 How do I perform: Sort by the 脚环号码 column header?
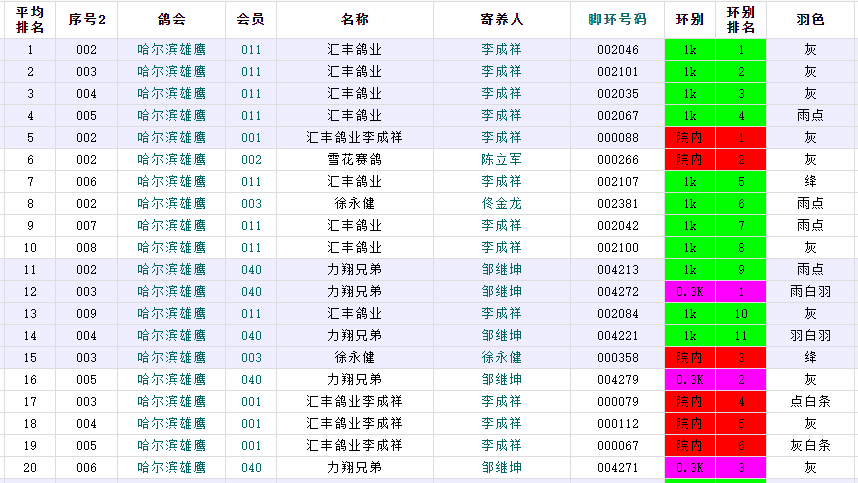(x=617, y=19)
